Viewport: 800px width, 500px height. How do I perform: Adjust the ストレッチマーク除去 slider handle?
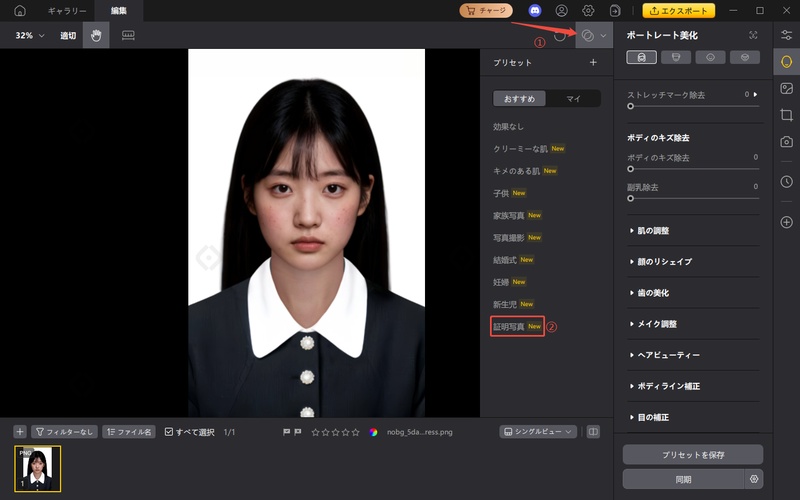coord(631,106)
